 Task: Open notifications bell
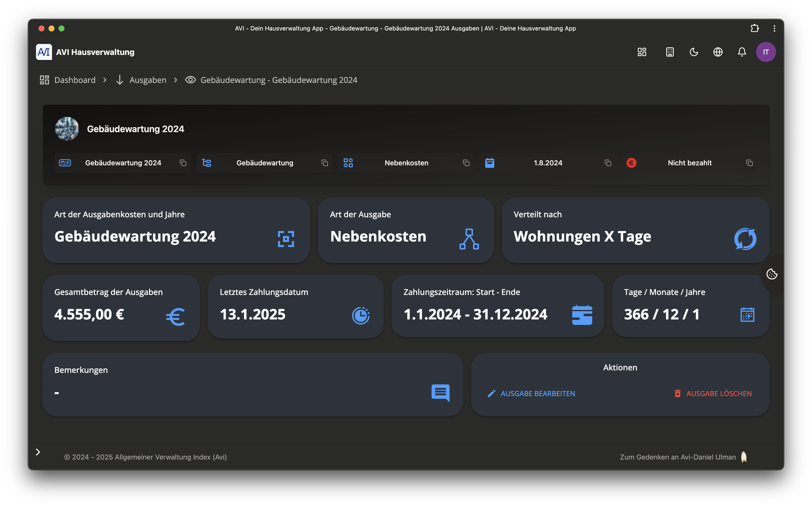coord(742,52)
